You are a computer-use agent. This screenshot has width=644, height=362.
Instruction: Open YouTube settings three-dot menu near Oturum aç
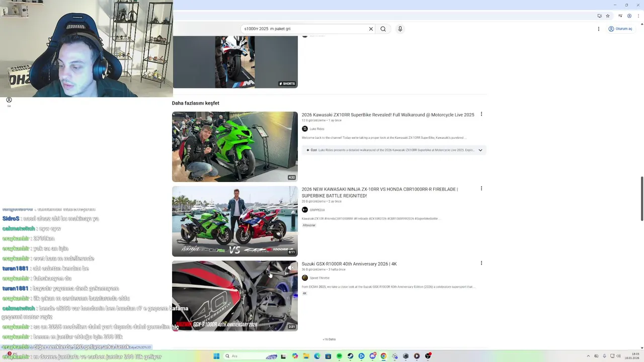pyautogui.click(x=598, y=29)
